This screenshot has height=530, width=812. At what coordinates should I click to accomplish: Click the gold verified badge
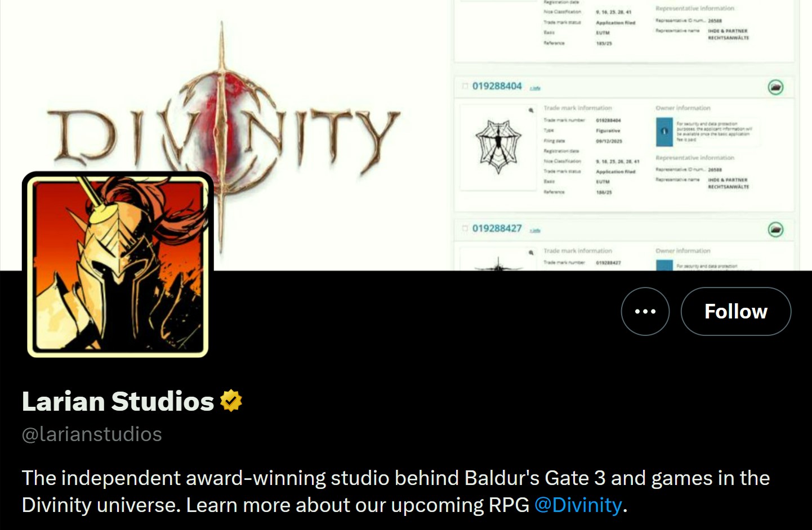coord(231,401)
